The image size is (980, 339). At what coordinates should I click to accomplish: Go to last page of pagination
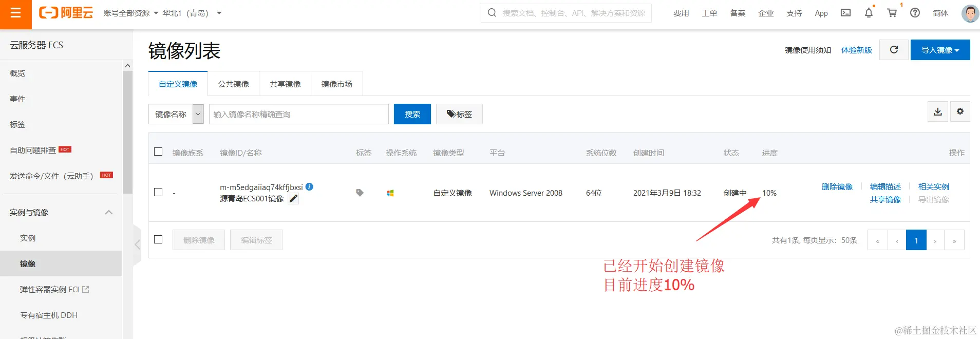point(954,240)
